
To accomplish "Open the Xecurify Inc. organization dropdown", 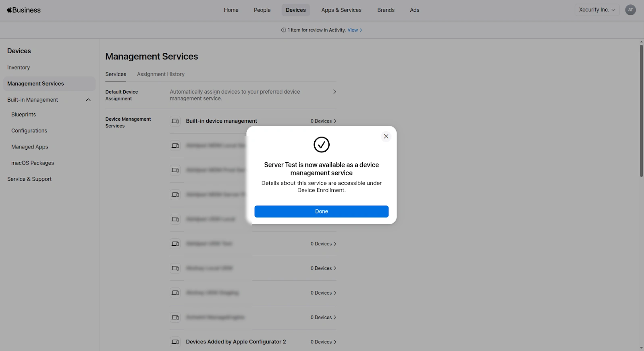I will tap(597, 10).
